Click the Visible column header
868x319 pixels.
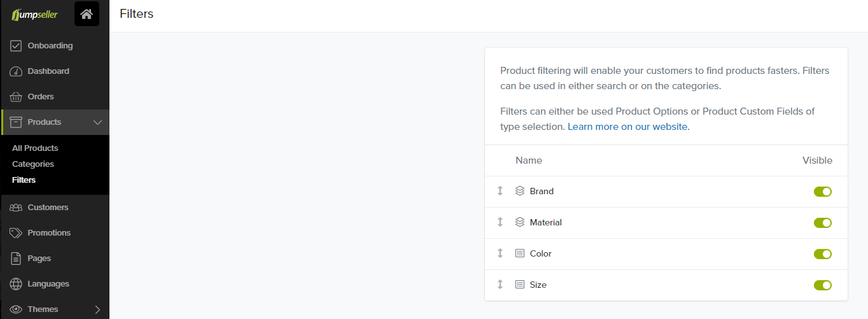tap(817, 160)
